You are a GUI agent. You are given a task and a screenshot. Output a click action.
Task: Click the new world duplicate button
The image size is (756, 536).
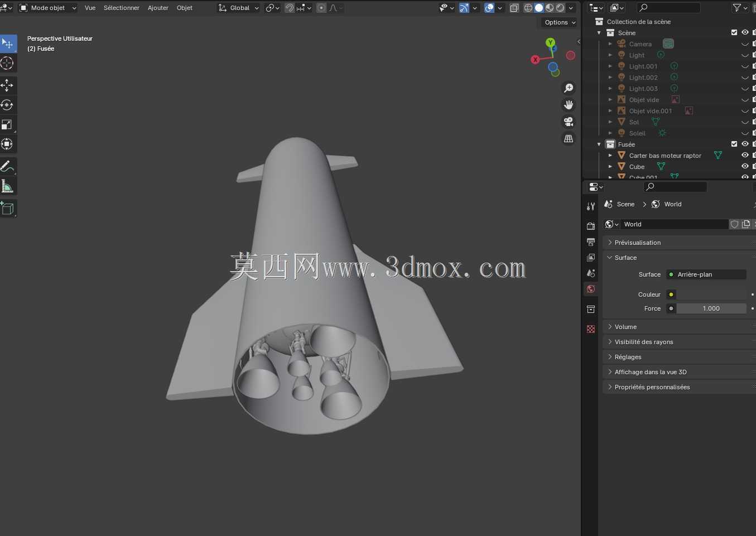click(746, 224)
